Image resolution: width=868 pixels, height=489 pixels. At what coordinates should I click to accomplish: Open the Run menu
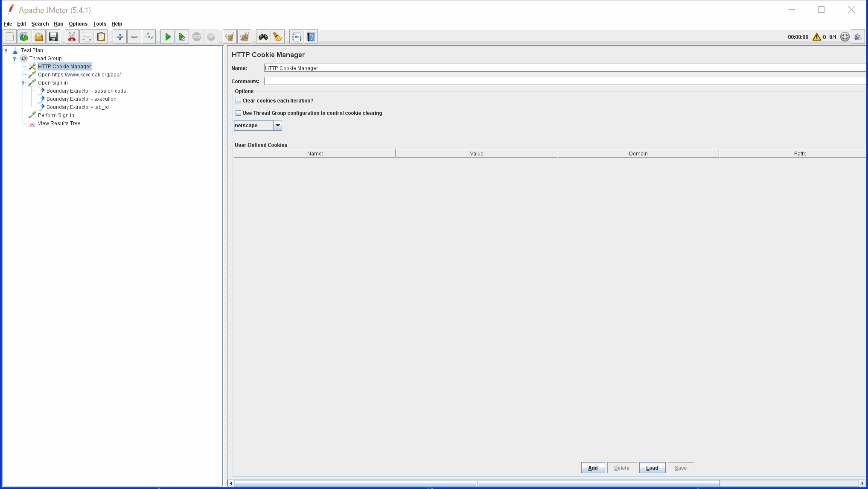58,24
